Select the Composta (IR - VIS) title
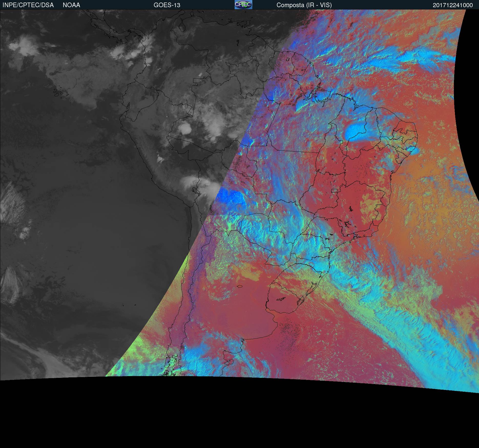 tap(304, 5)
